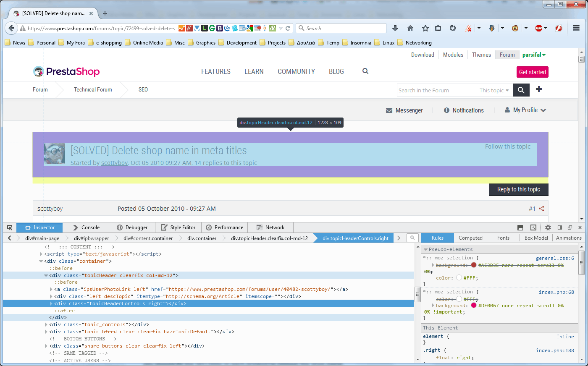
Task: Expand the ipsUserPhotoLink anchor node
Action: pyautogui.click(x=51, y=289)
